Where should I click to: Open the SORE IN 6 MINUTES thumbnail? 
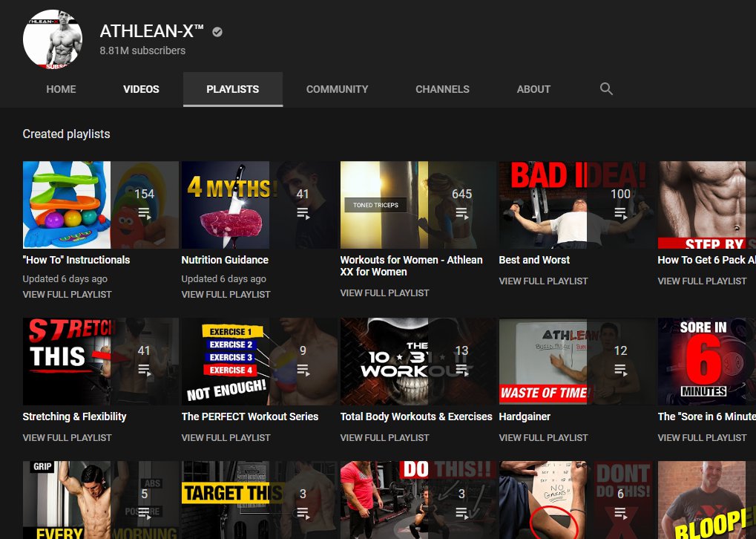tap(707, 362)
